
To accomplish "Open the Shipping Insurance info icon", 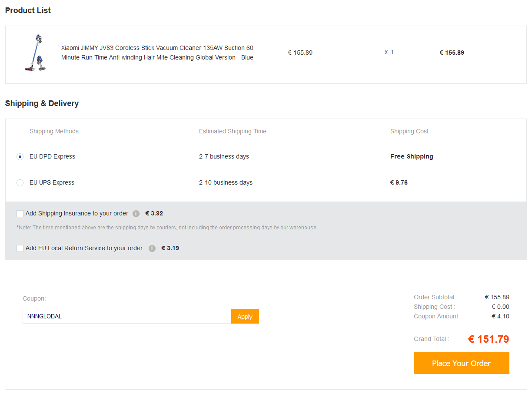I will [x=136, y=214].
